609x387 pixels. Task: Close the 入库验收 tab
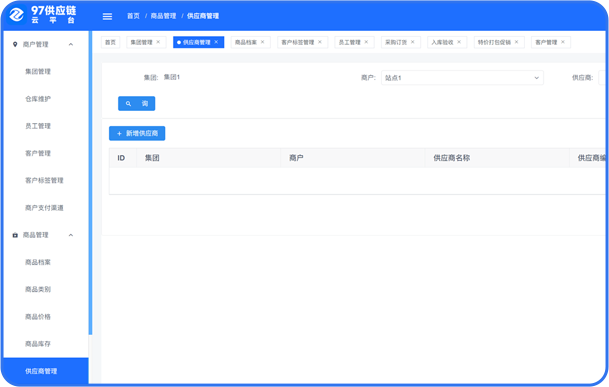pos(459,42)
